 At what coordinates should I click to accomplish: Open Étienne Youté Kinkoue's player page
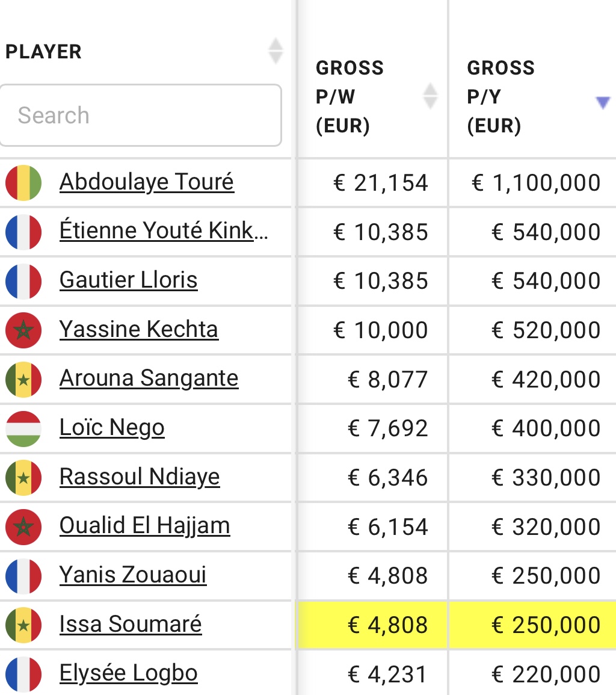[164, 231]
